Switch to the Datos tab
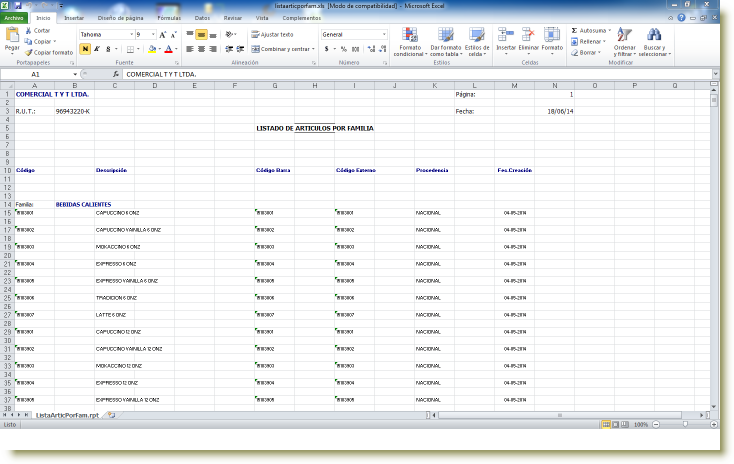734x464 pixels. [202, 18]
